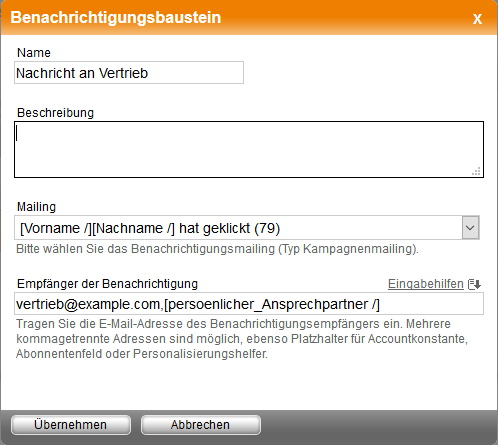Expand the Mailing dropdown arrow
This screenshot has height=445, width=498.
[x=470, y=228]
